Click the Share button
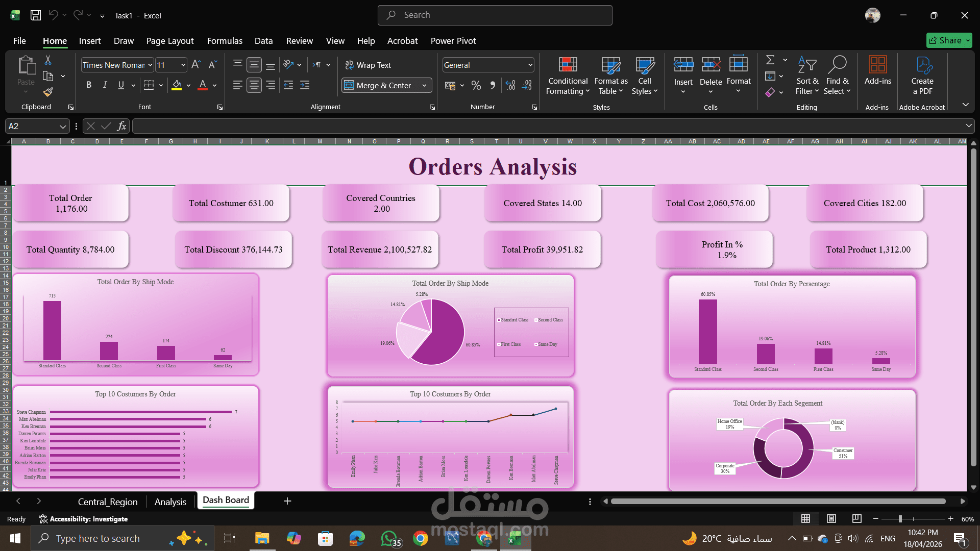The image size is (980, 551). click(949, 40)
